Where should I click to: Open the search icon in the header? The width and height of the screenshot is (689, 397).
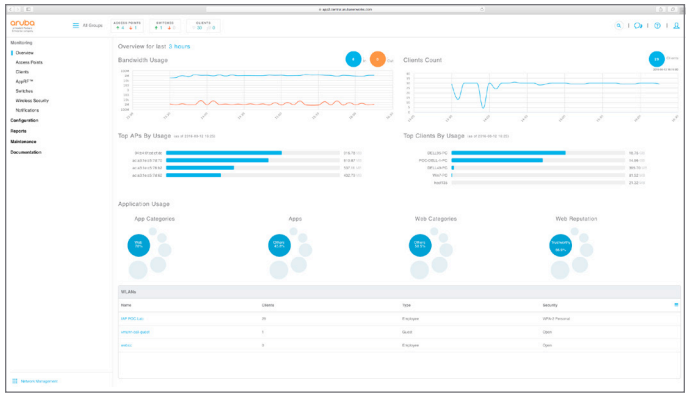[619, 25]
